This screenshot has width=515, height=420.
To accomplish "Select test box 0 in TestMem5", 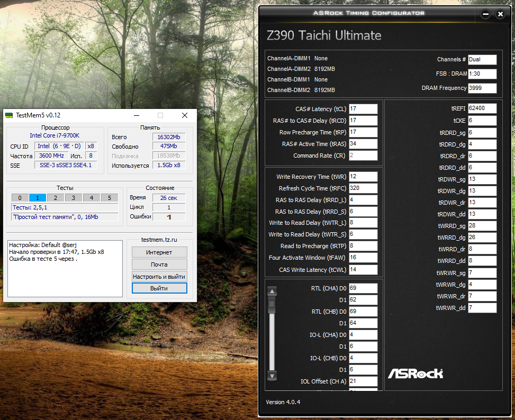I will [x=20, y=198].
